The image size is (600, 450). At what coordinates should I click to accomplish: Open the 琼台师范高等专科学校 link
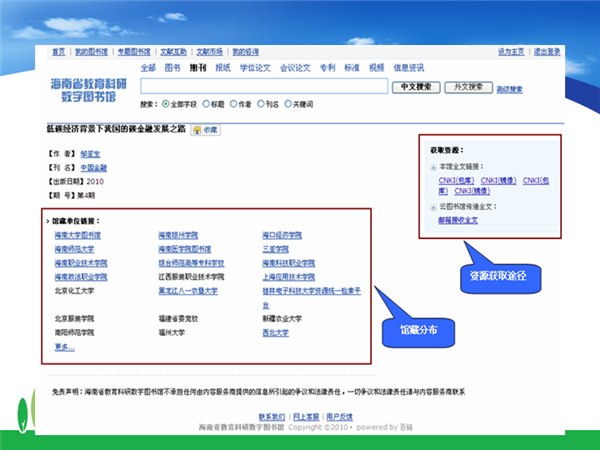[191, 263]
